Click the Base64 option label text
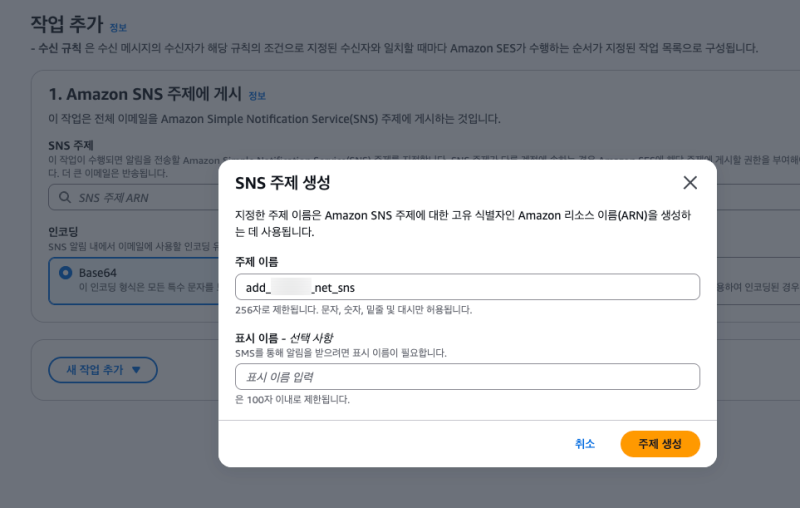The image size is (800, 508). tap(99, 272)
